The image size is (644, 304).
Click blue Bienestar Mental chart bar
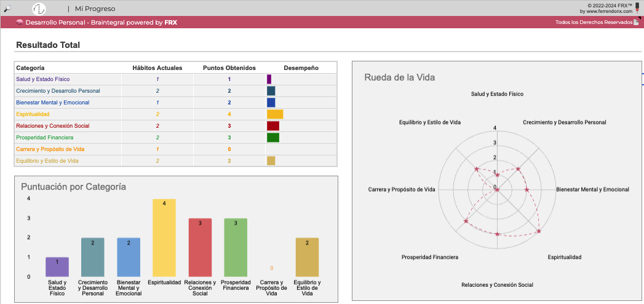129,257
